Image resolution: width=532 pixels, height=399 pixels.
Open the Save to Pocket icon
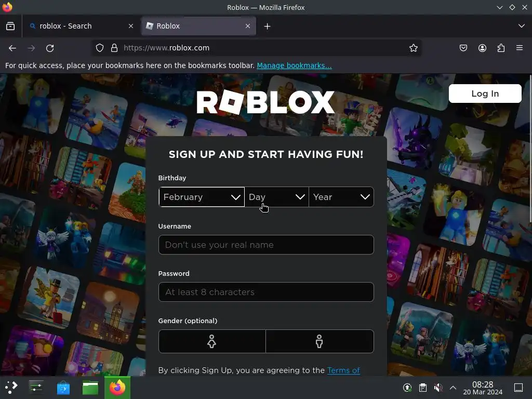[463, 48]
